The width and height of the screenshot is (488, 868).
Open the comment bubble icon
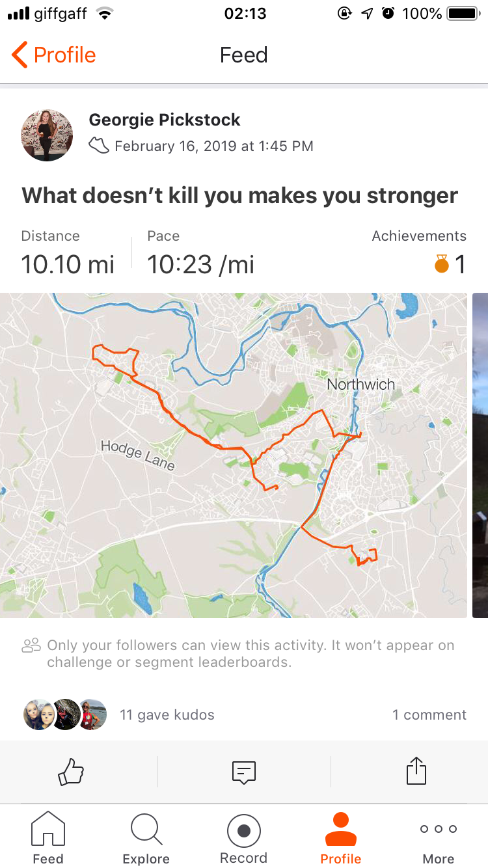click(244, 772)
